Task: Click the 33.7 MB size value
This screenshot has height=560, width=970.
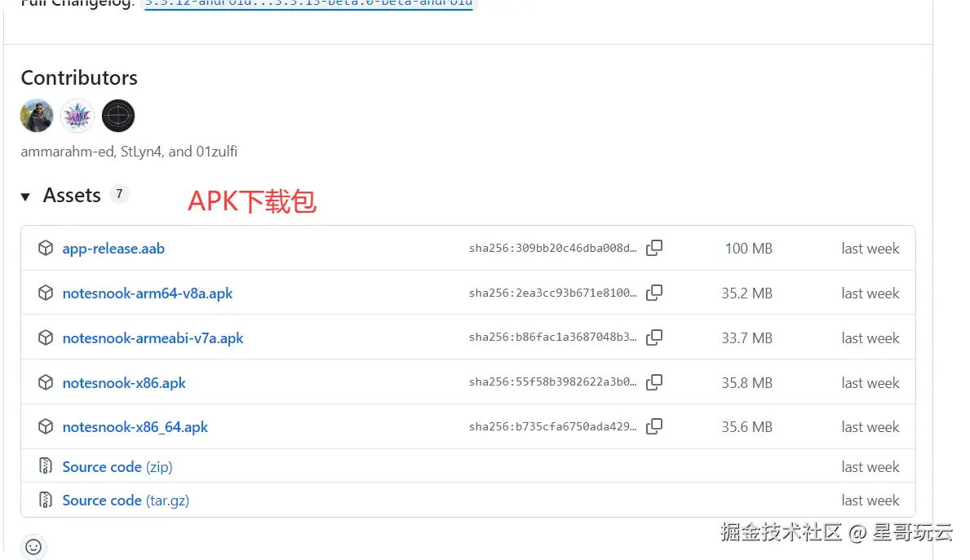Action: point(746,338)
